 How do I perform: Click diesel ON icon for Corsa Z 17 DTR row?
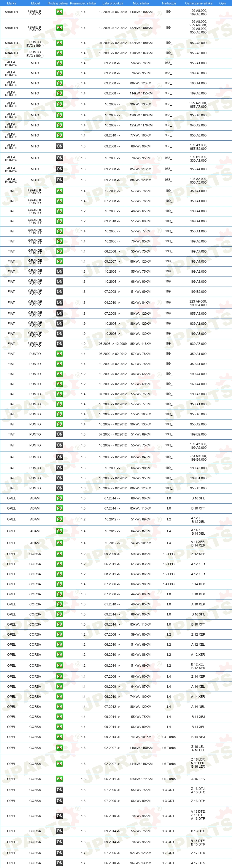[x=59, y=853]
